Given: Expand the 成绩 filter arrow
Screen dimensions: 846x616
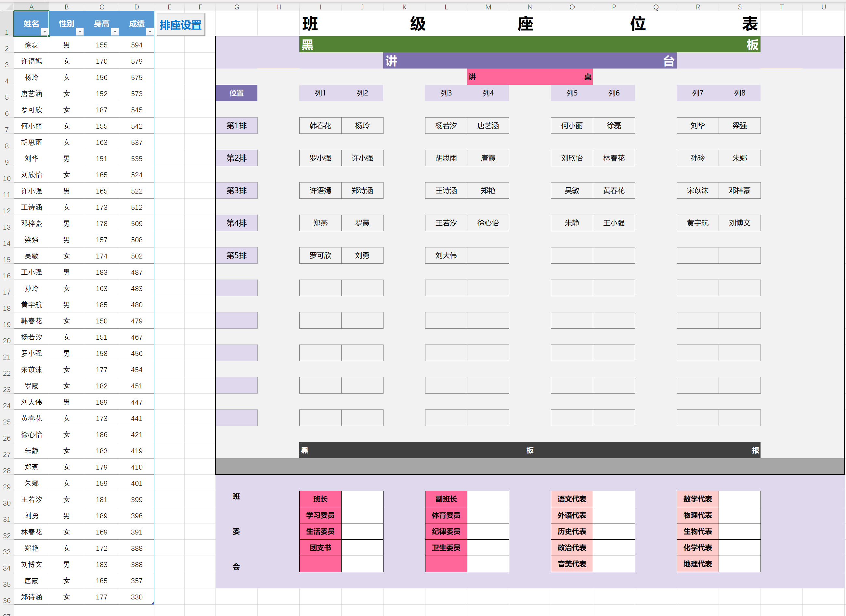Looking at the screenshot, I should (x=150, y=32).
